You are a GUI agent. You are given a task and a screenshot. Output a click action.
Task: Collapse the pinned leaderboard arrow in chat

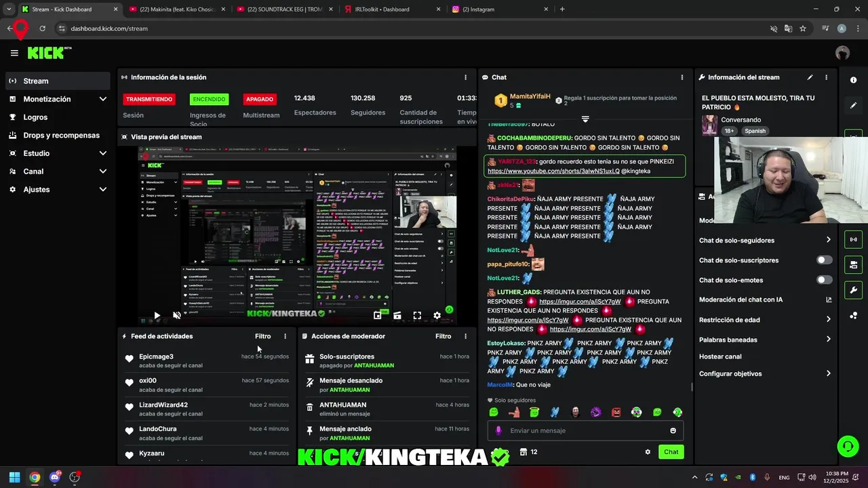pyautogui.click(x=585, y=119)
